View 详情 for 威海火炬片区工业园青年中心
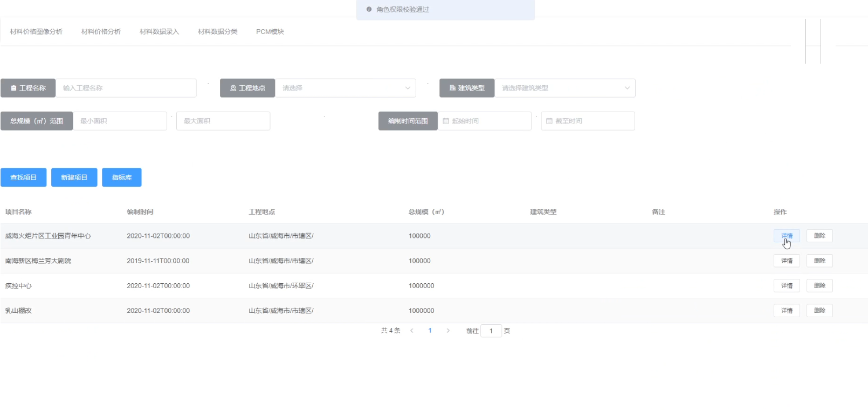868x410 pixels. 787,236
